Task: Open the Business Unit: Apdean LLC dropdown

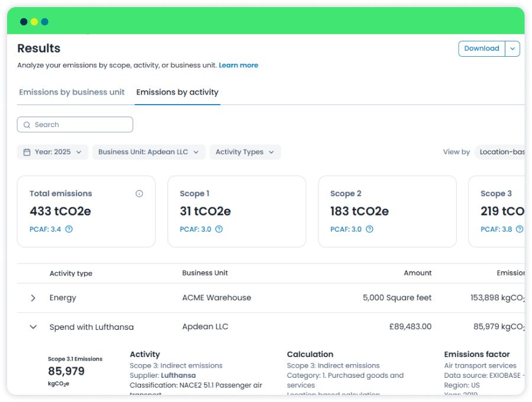Action: point(149,152)
